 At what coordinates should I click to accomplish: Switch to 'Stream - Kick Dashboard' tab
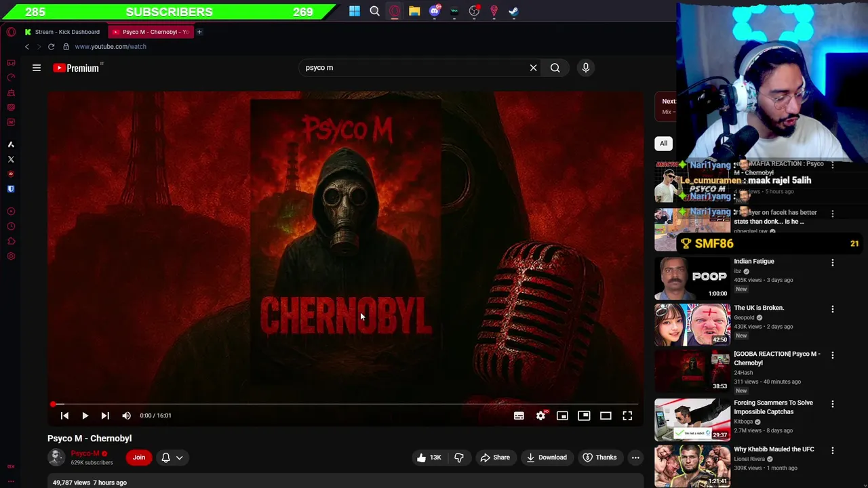(62, 32)
